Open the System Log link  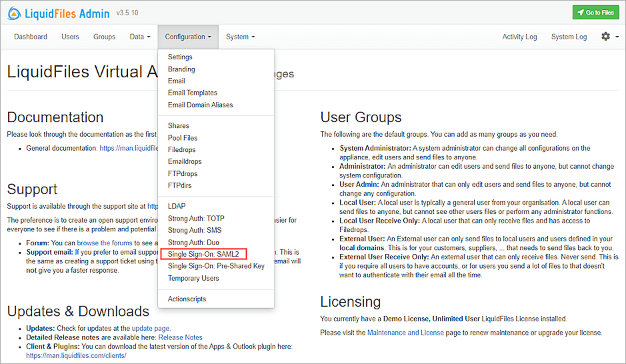click(x=569, y=37)
